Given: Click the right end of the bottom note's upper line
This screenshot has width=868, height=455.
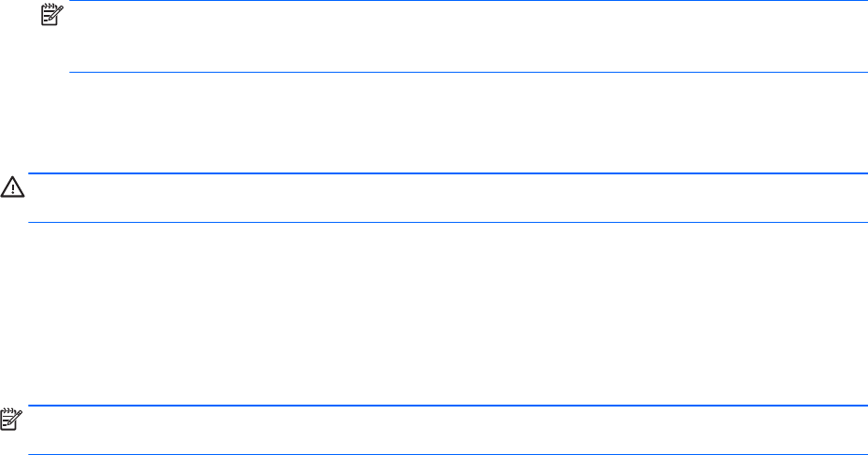Looking at the screenshot, I should pyautogui.click(x=864, y=406).
